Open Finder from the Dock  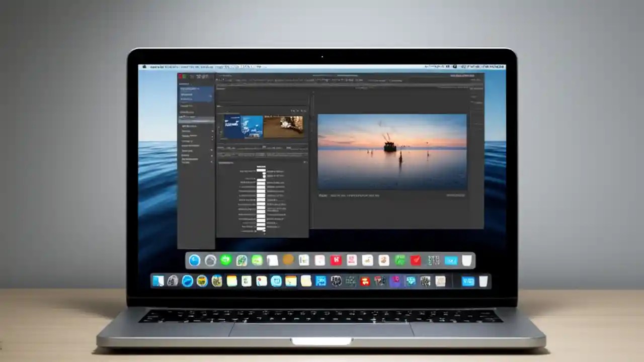coord(157,281)
